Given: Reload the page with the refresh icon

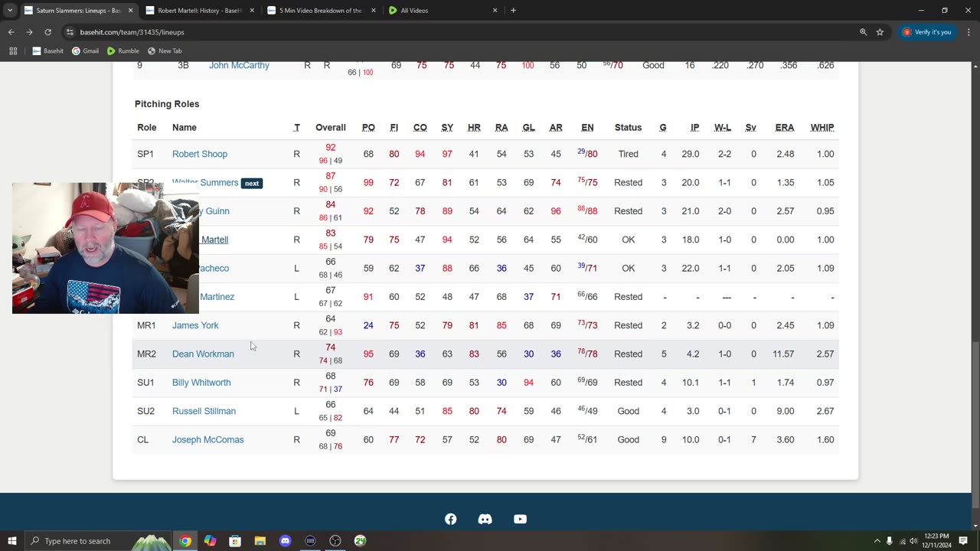Looking at the screenshot, I should click(x=47, y=32).
